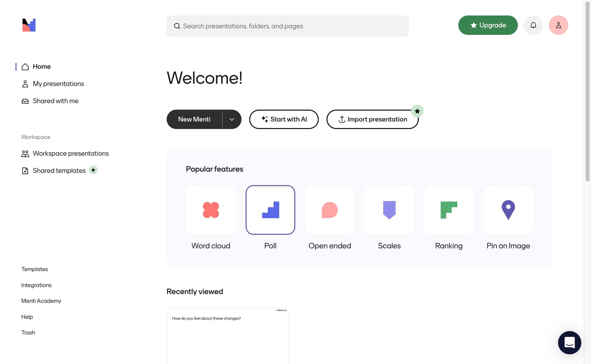The image size is (591, 364).
Task: Click the Mentimeter logo
Action: click(x=29, y=25)
